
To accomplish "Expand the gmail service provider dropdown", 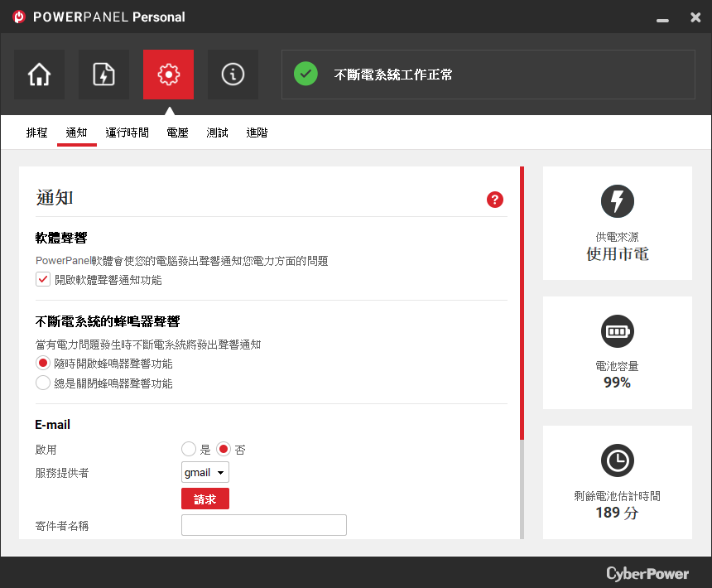I will click(x=205, y=472).
